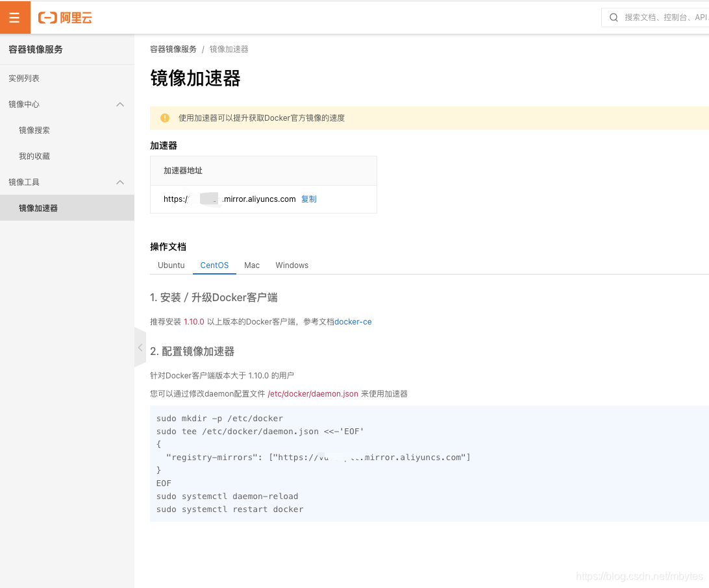Click the 1.10.0 version text in red
Screen dimensions: 709x588
tap(194, 322)
